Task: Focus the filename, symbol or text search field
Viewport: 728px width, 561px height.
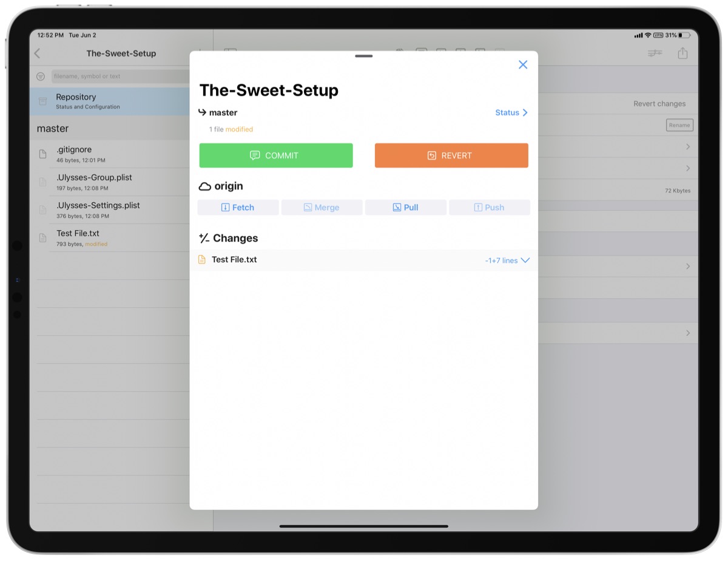Action: click(x=121, y=76)
